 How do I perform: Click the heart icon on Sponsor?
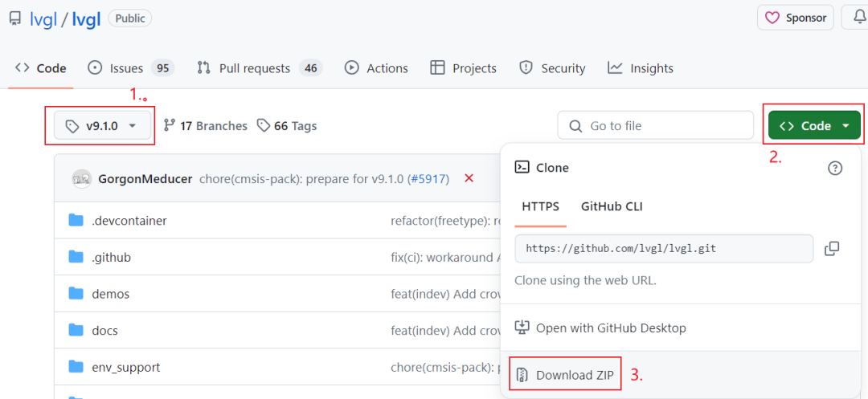tap(772, 18)
